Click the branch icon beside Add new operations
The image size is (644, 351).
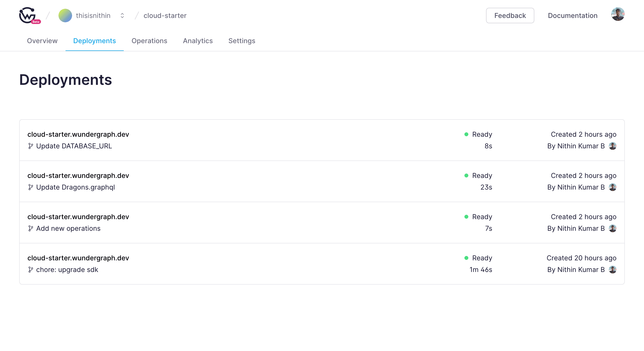[31, 228]
